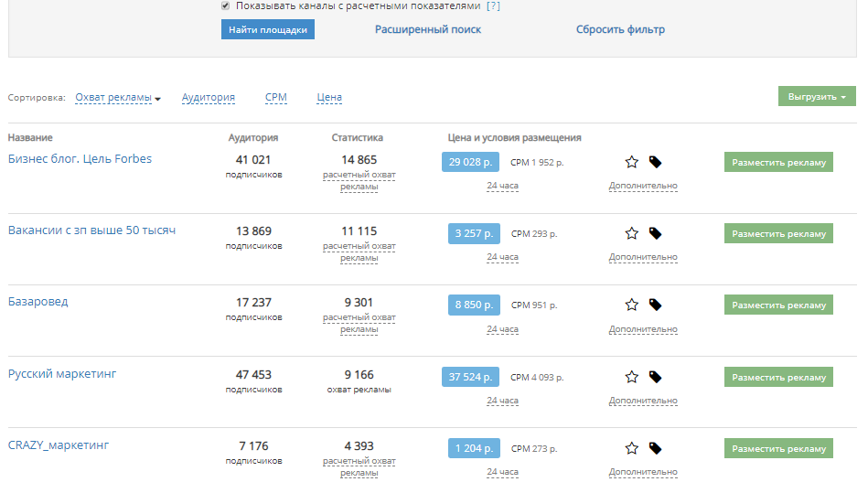Add Вакансии с зп выше 50 тысяч to favorites
Viewport: 868px width, 482px height.
click(x=631, y=233)
